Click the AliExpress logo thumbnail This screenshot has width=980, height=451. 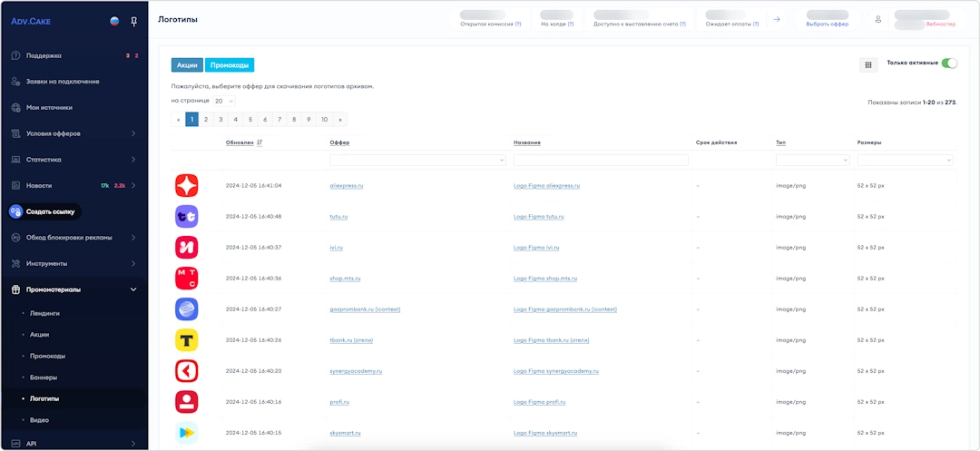pyautogui.click(x=186, y=185)
